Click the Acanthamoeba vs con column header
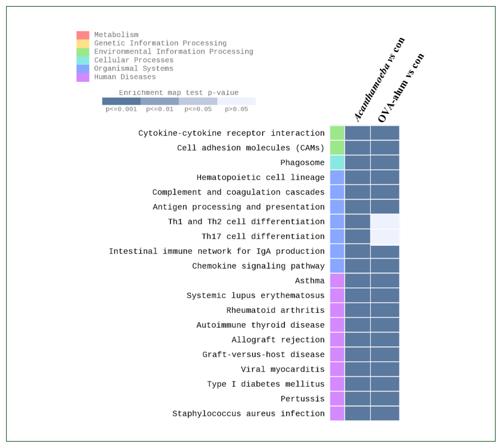The height and width of the screenshot is (448, 502). 379,79
